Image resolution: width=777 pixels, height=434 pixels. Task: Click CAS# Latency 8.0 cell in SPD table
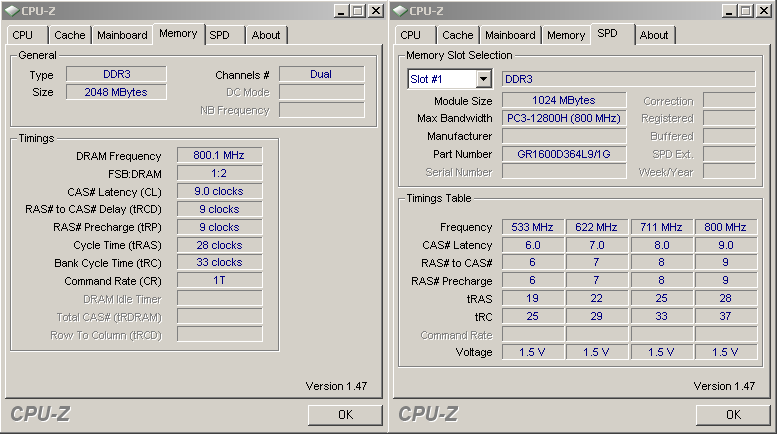click(x=662, y=245)
